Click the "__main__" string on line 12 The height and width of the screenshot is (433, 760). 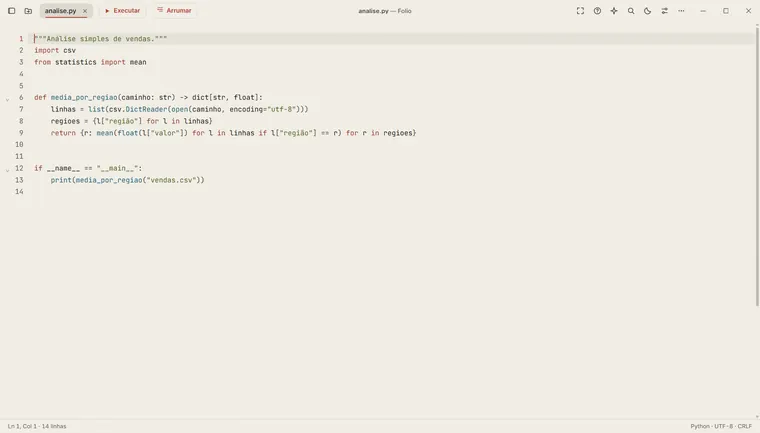(117, 168)
